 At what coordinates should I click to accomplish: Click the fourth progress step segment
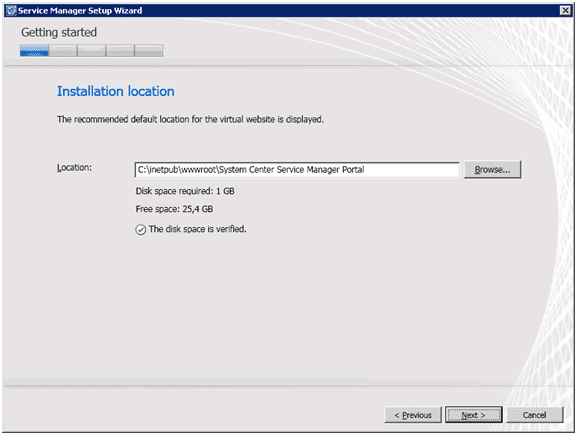click(120, 50)
